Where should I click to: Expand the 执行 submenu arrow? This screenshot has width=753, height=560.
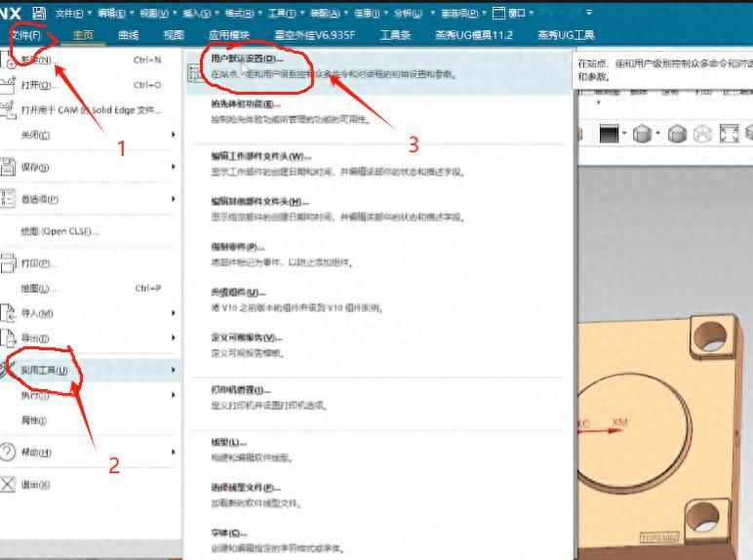coord(173,395)
